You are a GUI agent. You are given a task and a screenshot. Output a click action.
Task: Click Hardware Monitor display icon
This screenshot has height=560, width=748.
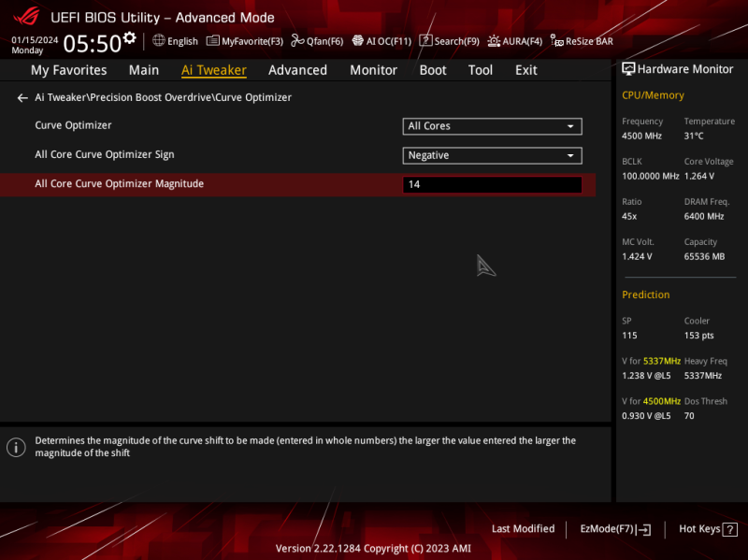(628, 69)
